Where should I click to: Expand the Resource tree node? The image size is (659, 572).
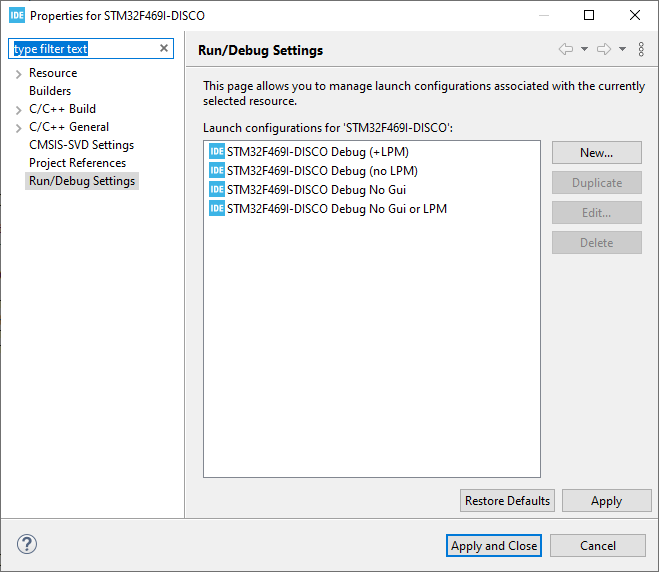click(18, 74)
